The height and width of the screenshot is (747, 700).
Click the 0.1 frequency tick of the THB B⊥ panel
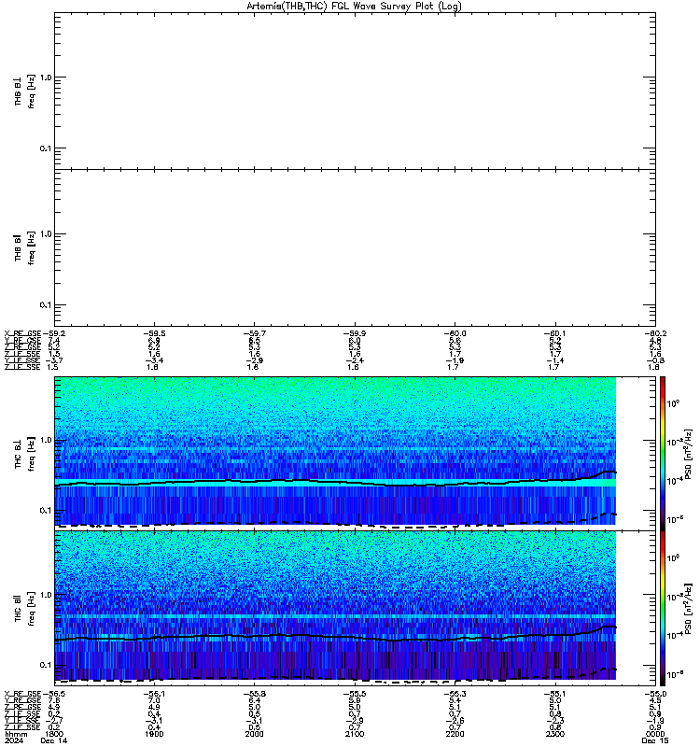pyautogui.click(x=46, y=148)
